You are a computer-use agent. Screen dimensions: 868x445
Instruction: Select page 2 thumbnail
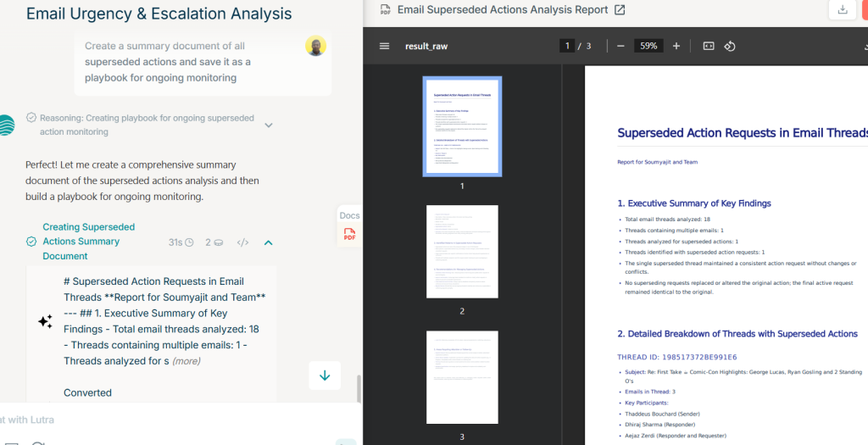[462, 251]
